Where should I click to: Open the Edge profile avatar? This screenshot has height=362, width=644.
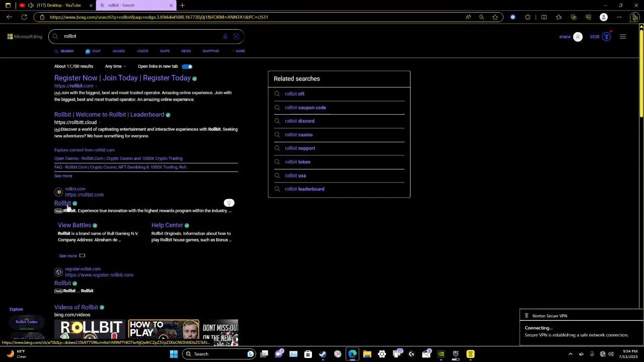604,17
